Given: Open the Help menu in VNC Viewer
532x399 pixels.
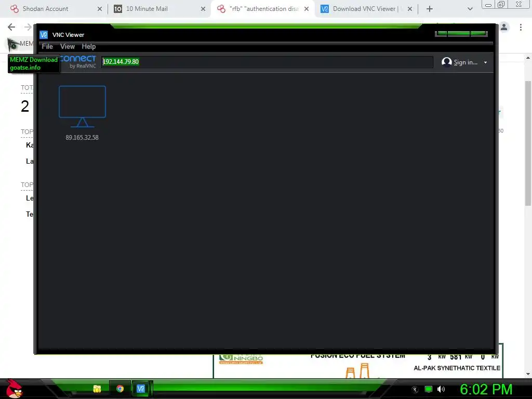Looking at the screenshot, I should click(x=88, y=46).
